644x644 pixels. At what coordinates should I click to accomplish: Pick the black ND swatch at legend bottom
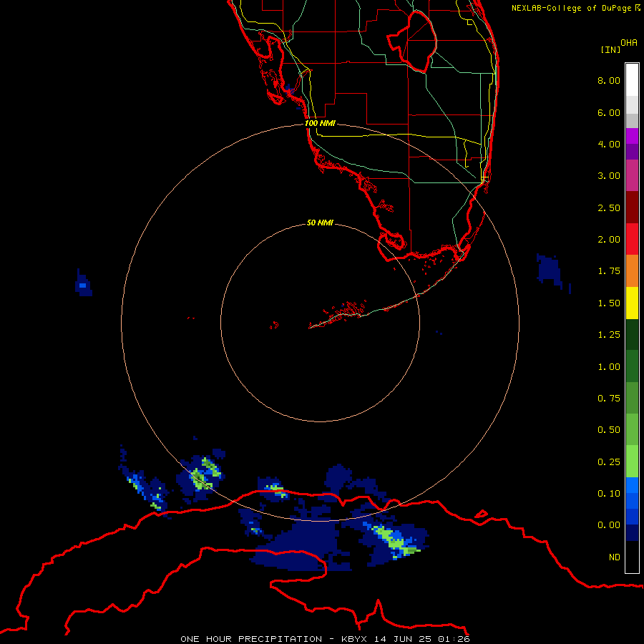click(x=632, y=557)
